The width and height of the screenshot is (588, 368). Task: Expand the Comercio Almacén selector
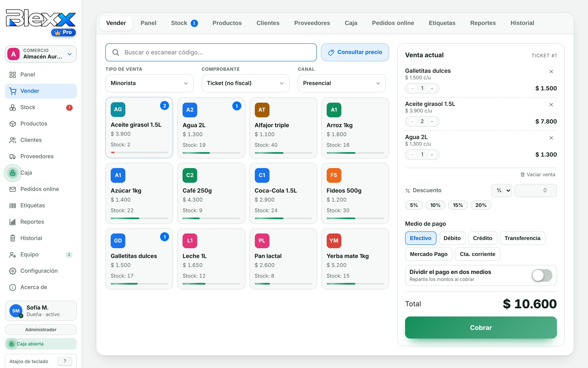click(x=41, y=54)
